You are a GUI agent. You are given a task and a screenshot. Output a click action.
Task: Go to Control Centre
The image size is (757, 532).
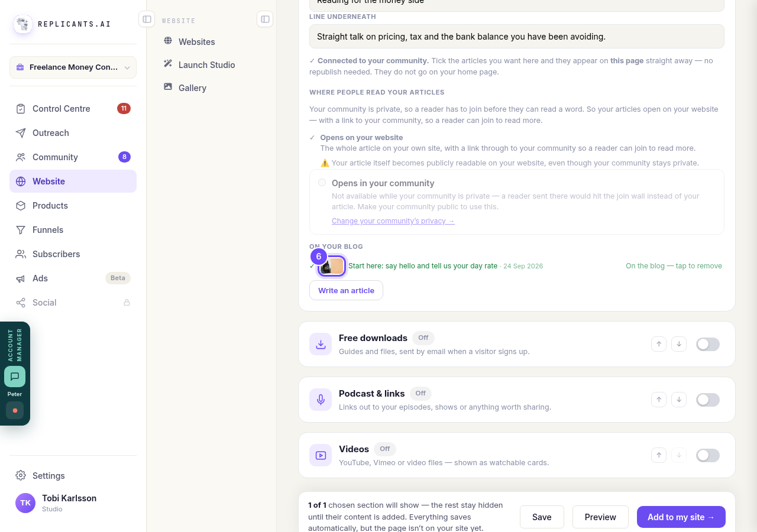(x=73, y=109)
